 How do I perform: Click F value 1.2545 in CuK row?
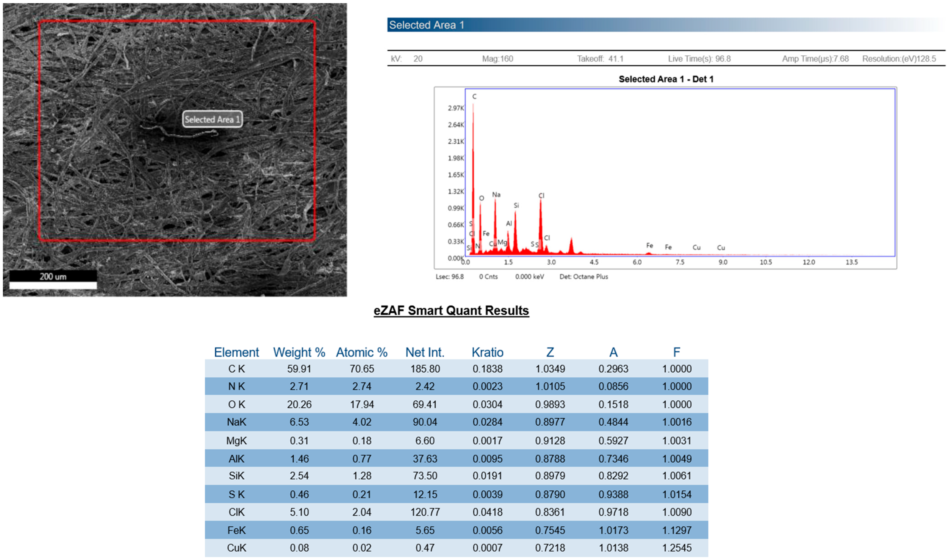(x=677, y=547)
